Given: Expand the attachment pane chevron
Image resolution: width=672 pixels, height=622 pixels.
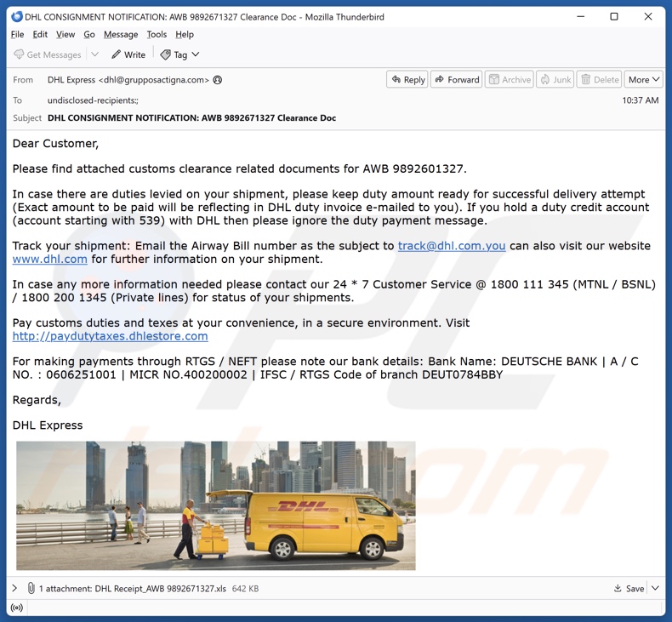Looking at the screenshot, I should [x=14, y=588].
